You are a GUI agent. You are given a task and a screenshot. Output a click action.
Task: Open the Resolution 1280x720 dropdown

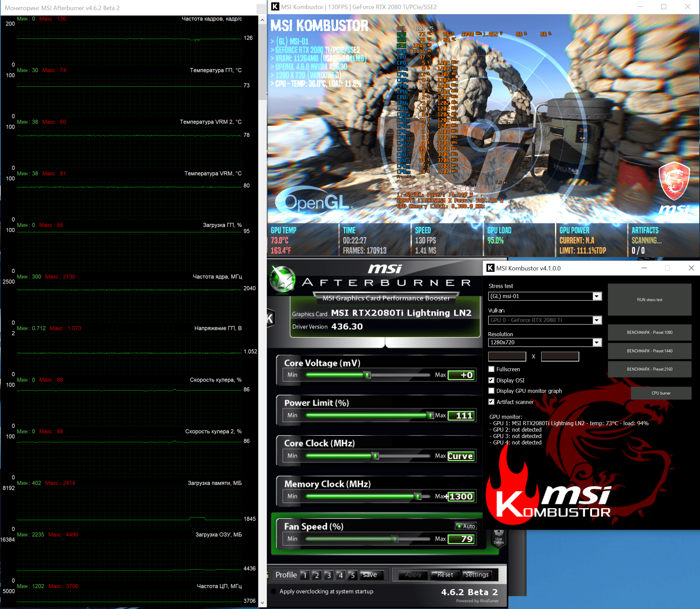(596, 343)
